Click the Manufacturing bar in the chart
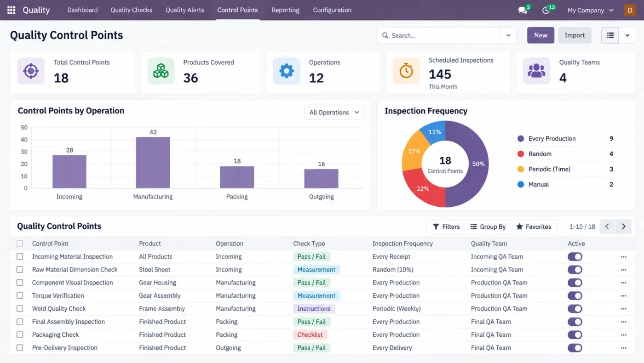The height and width of the screenshot is (363, 644). click(x=153, y=163)
